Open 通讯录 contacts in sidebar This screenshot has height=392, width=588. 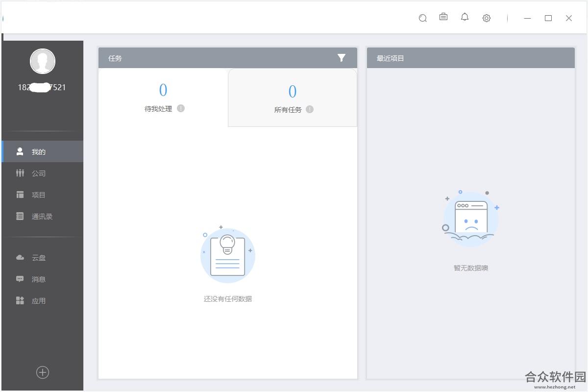click(43, 216)
